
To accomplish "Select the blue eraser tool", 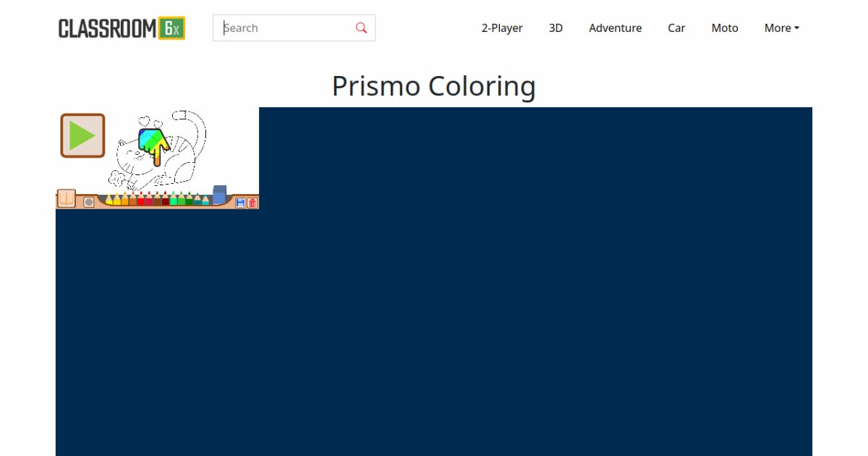I will point(219,195).
